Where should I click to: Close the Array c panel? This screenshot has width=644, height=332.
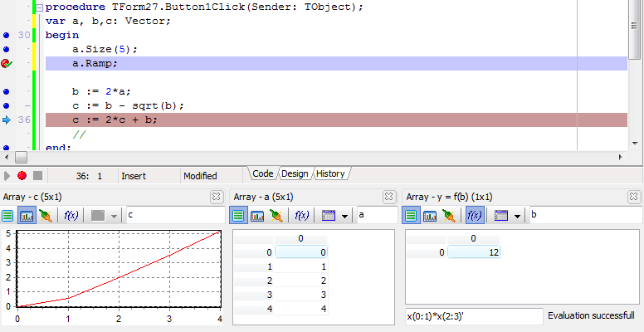point(217,197)
